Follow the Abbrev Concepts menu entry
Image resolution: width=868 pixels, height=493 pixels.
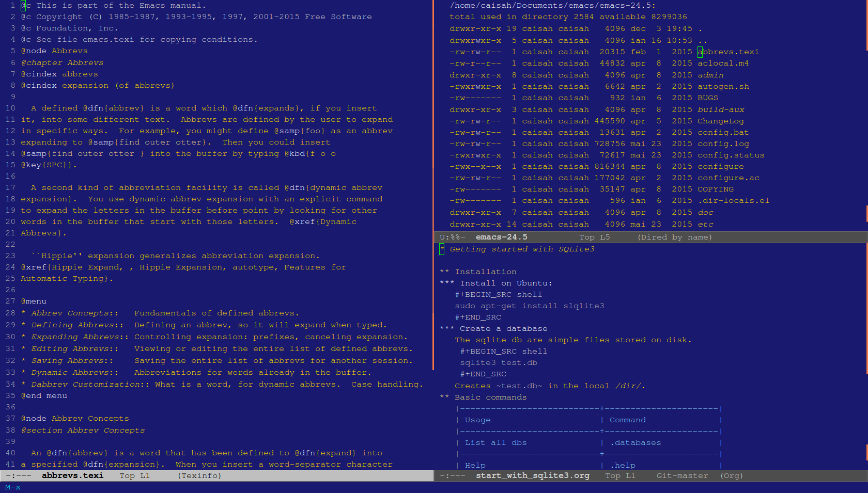click(70, 313)
